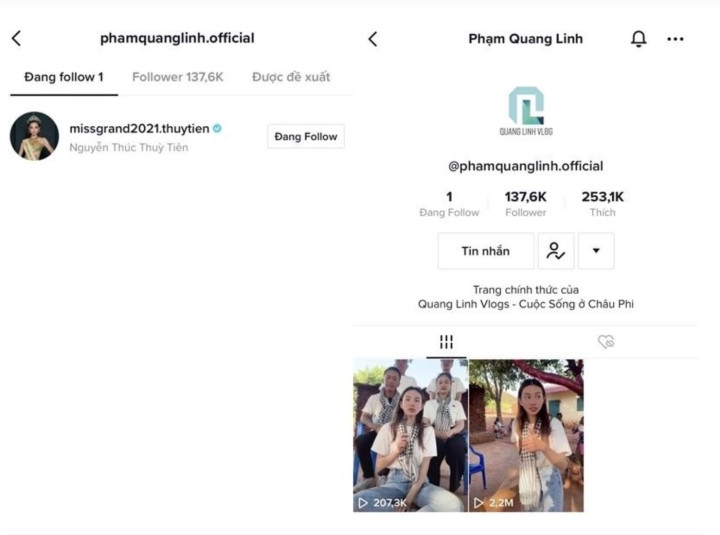
Task: Switch to the Follower 137,6K tab
Action: click(178, 77)
